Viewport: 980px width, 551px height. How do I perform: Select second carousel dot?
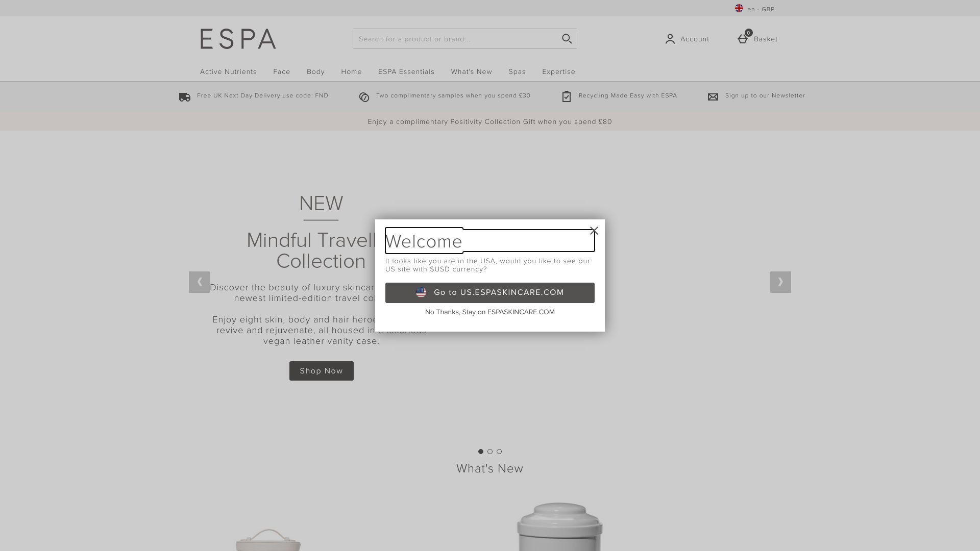490,452
